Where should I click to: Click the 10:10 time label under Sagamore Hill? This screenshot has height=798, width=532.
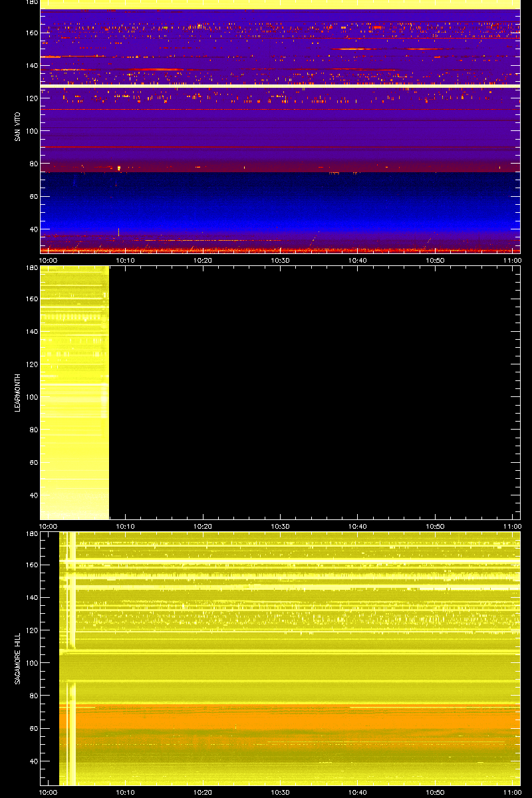(126, 793)
